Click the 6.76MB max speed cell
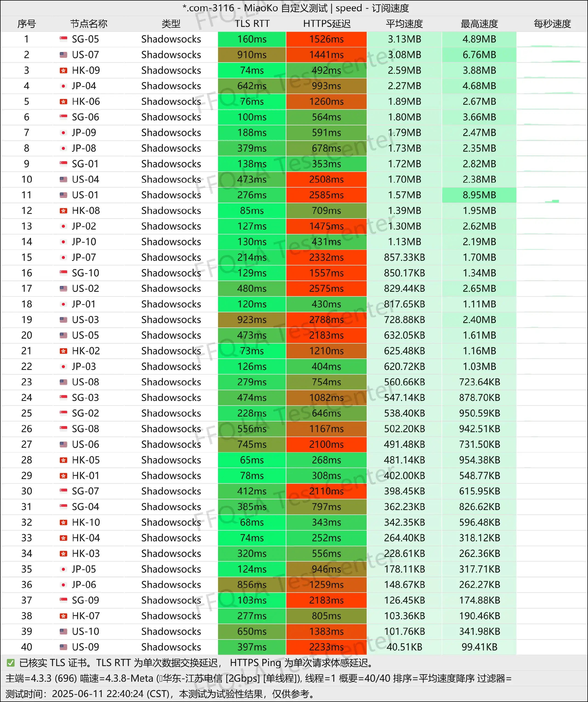The height and width of the screenshot is (702, 588). pos(479,55)
